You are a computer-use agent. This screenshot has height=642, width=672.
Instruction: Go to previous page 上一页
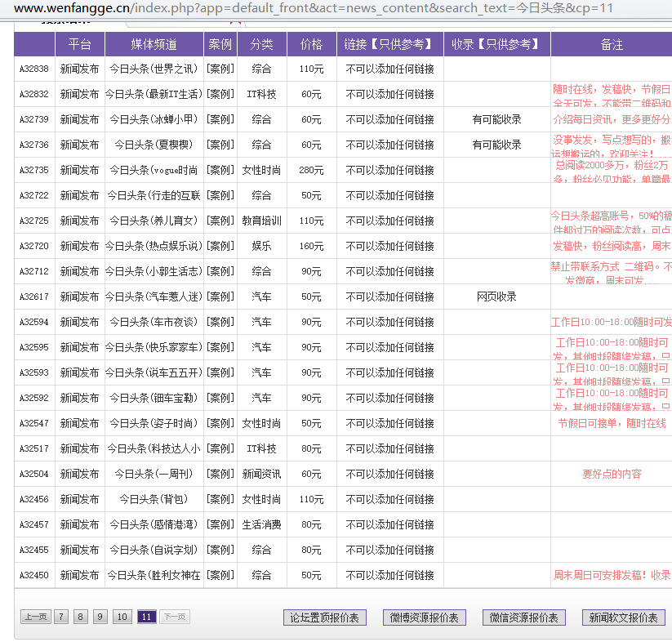pyautogui.click(x=34, y=617)
